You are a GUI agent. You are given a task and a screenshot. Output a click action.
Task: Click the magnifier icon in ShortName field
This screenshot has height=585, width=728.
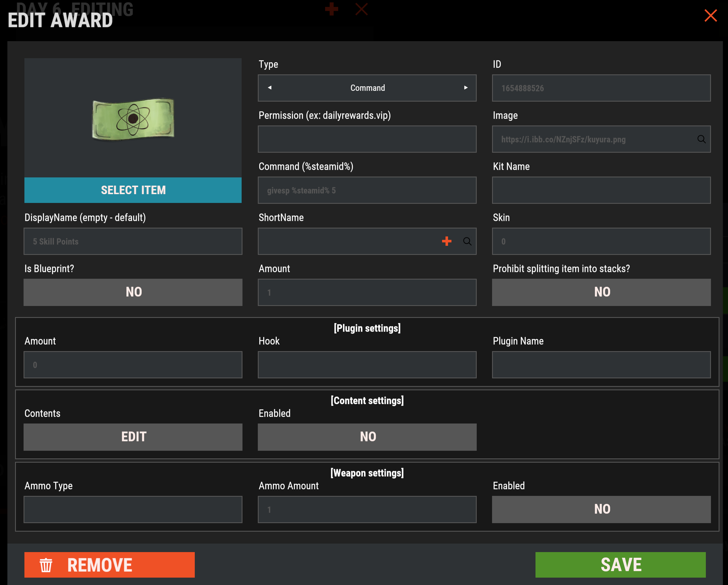click(467, 241)
